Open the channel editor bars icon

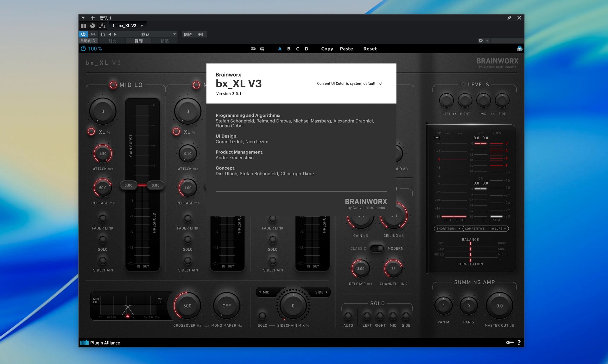tap(84, 26)
